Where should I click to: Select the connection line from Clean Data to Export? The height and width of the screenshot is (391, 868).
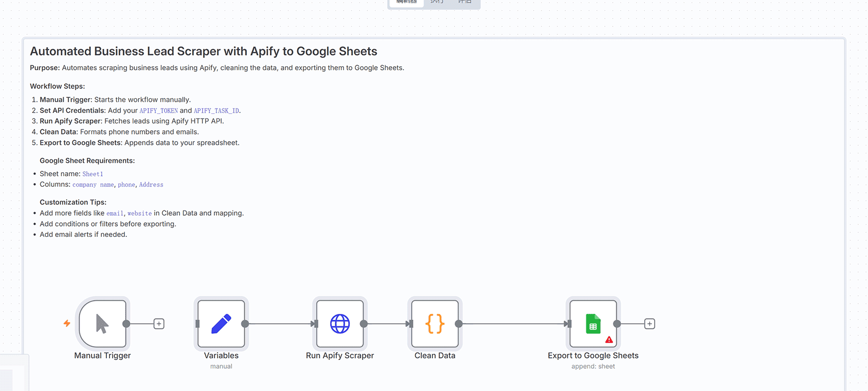(x=512, y=324)
